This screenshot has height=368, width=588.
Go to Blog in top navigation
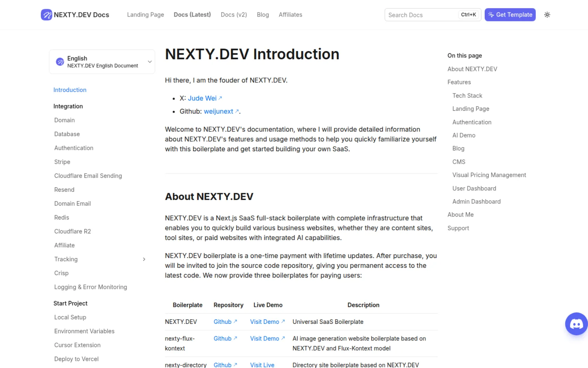point(263,15)
